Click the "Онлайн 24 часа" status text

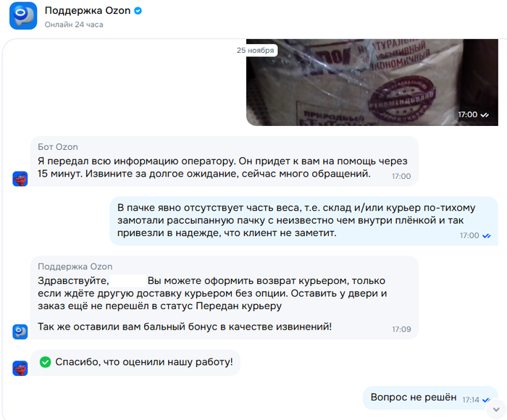pos(74,25)
